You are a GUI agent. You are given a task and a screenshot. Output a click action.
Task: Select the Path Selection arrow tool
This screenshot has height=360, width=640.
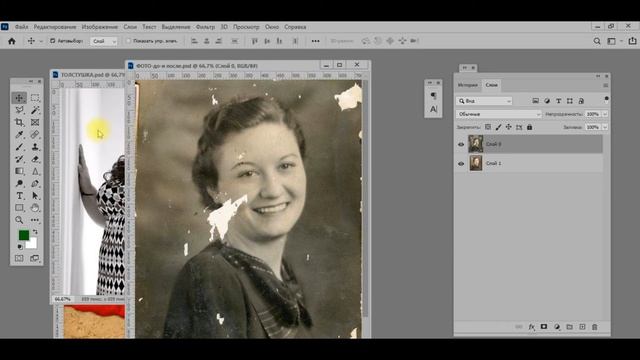pos(35,196)
